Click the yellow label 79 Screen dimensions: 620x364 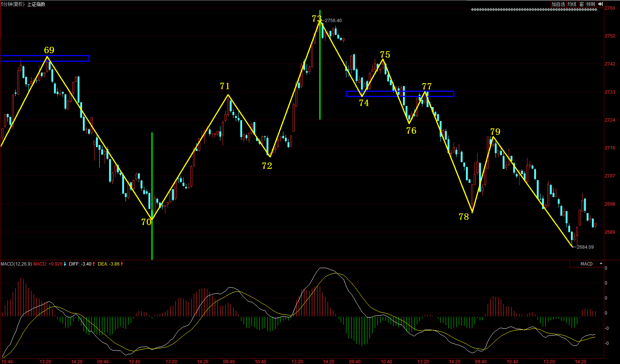coord(495,132)
